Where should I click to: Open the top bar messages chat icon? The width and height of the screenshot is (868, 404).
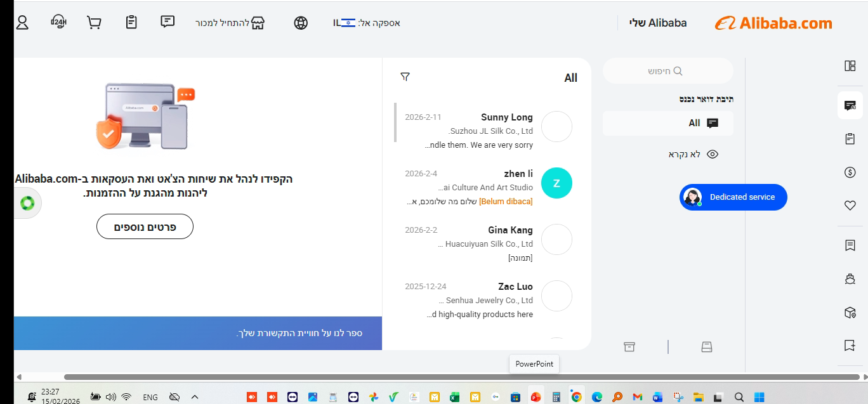tap(168, 22)
